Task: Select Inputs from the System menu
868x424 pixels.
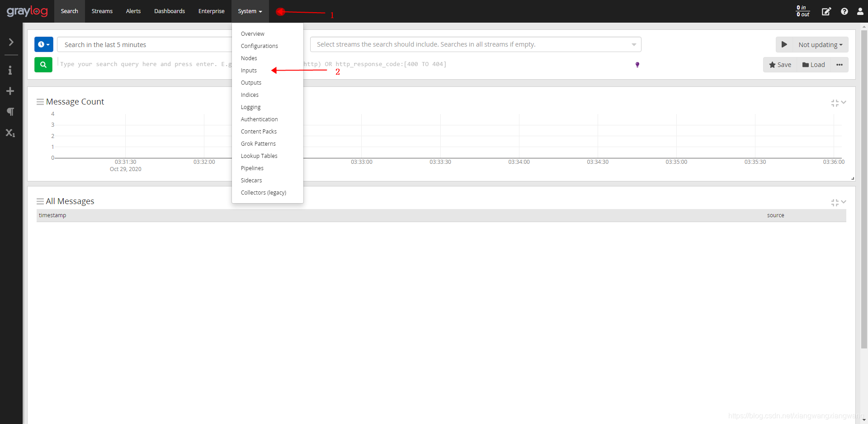Action: pos(249,70)
